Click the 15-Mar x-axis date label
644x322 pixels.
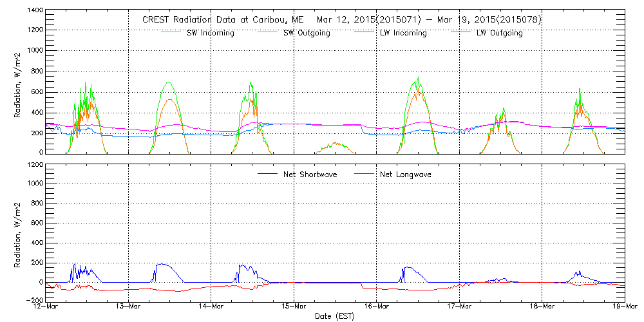(x=294, y=307)
